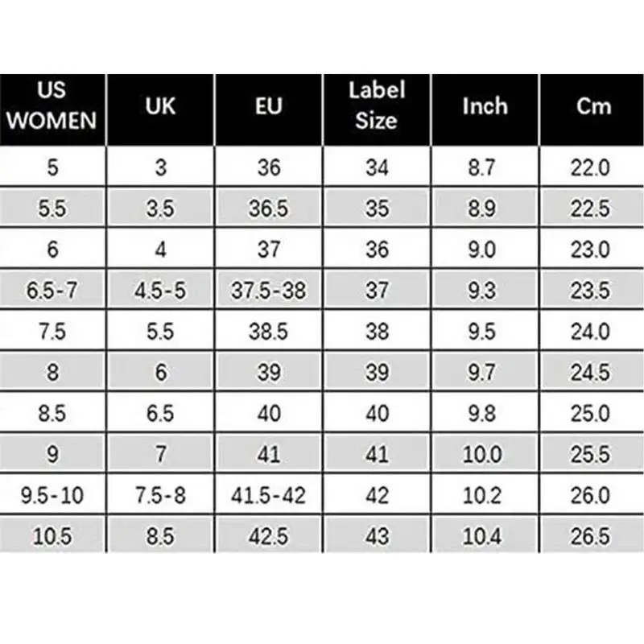The height and width of the screenshot is (644, 644).
Task: Select the 9.3 inch cell
Action: coord(485,290)
